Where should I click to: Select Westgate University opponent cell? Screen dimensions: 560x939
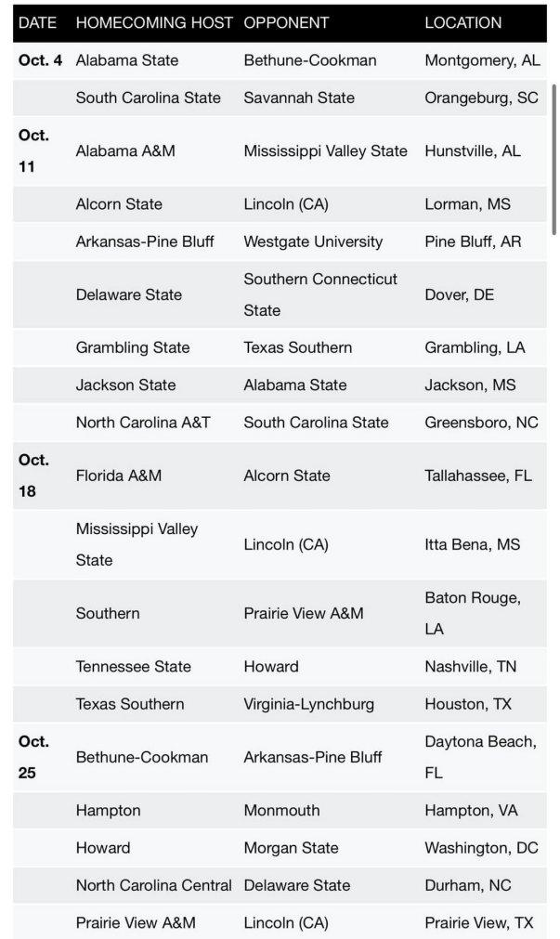(313, 241)
